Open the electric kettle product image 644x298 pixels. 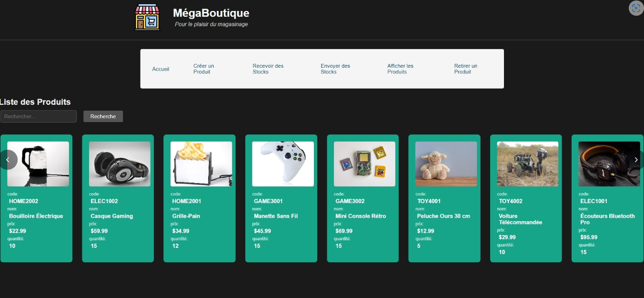(38, 164)
